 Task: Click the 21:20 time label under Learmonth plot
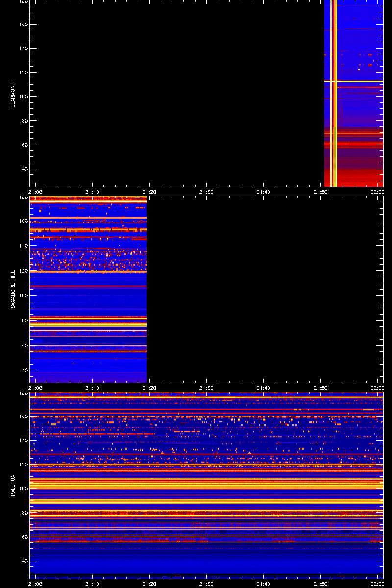point(149,192)
